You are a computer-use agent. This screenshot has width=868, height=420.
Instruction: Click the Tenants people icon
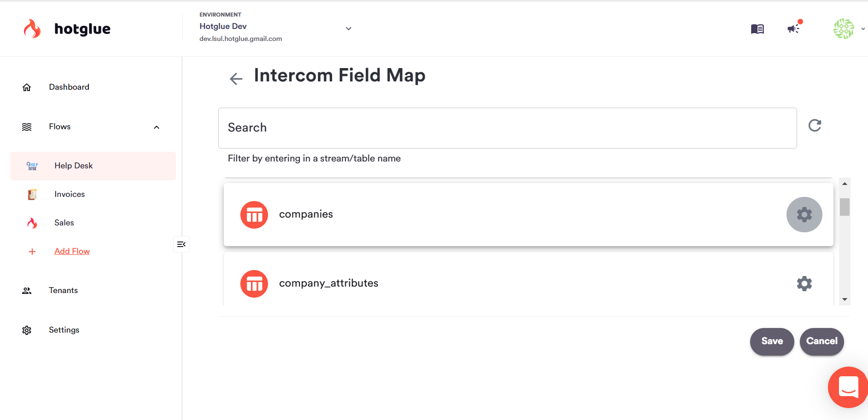pos(27,291)
